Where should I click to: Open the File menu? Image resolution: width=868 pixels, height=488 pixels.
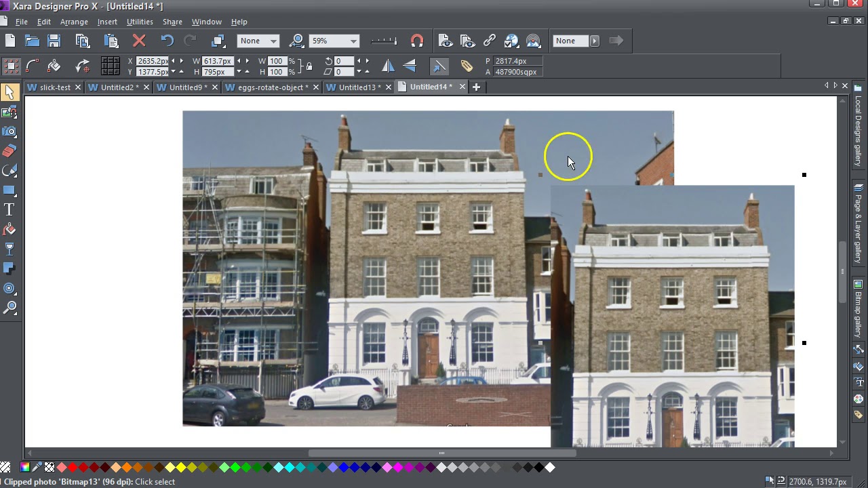(x=22, y=22)
